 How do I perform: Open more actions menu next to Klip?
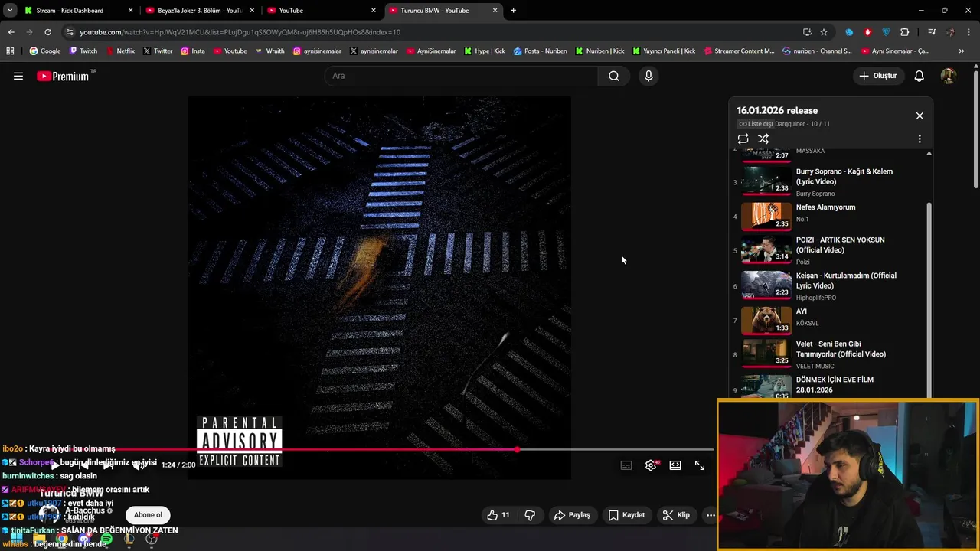710,515
